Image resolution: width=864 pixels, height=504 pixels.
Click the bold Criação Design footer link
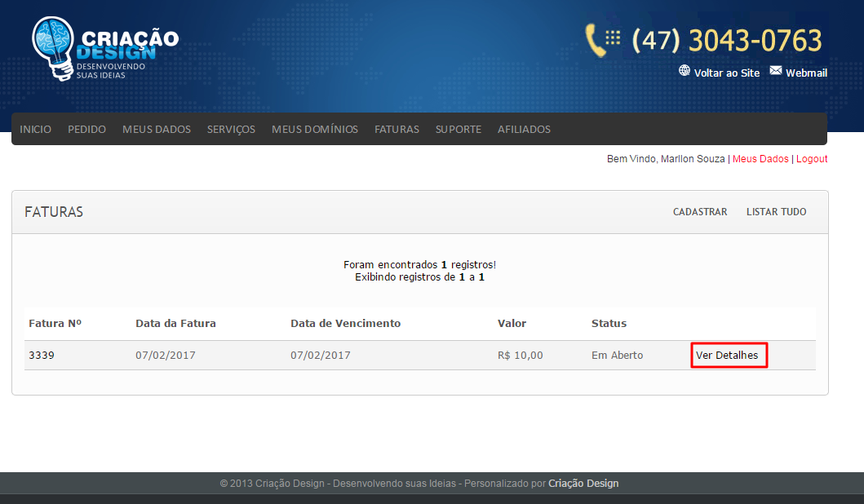pos(583,483)
